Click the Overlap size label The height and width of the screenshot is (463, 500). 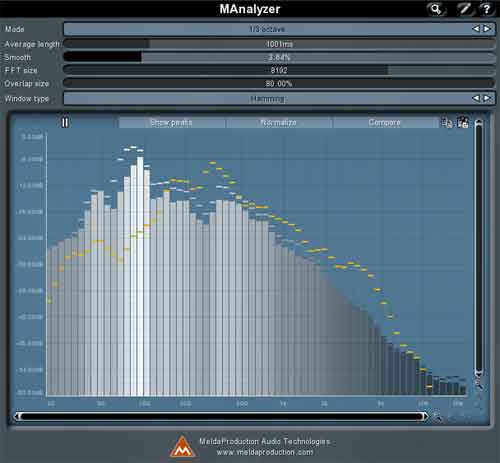(x=27, y=84)
